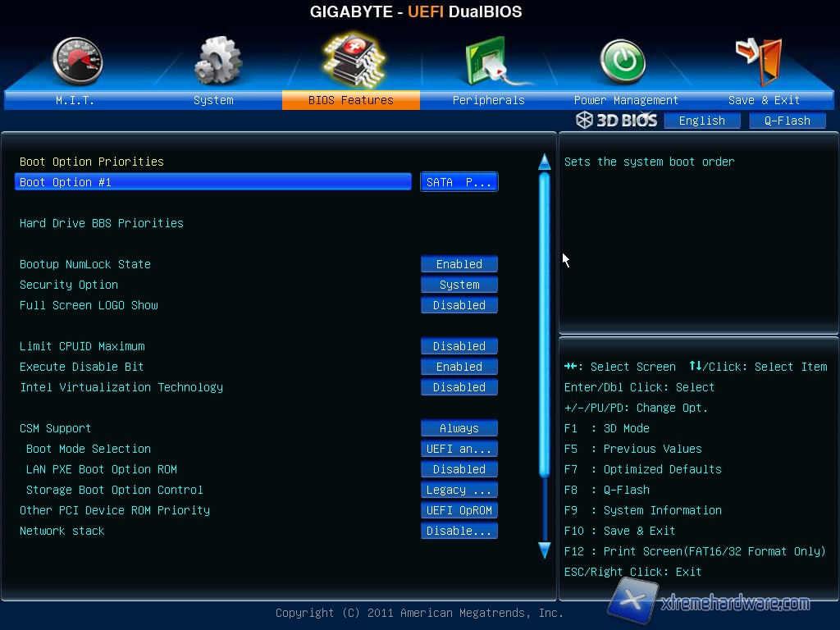Open Boot Option #1 device selector
This screenshot has width=840, height=630.
click(459, 182)
